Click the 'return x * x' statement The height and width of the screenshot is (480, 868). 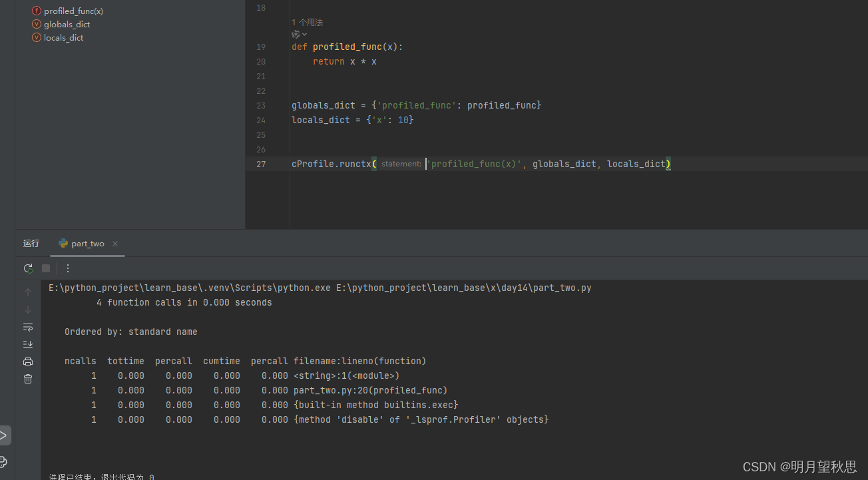345,62
